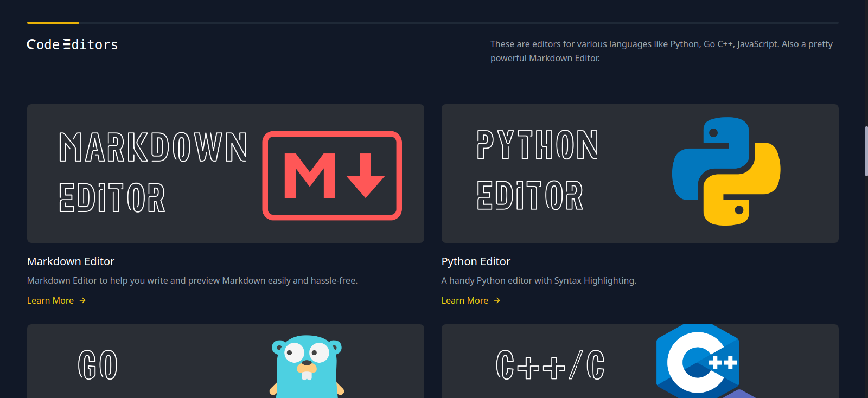Viewport: 868px width, 398px height.
Task: Select the Markdown Editor outlined banner text
Action: coord(153,172)
